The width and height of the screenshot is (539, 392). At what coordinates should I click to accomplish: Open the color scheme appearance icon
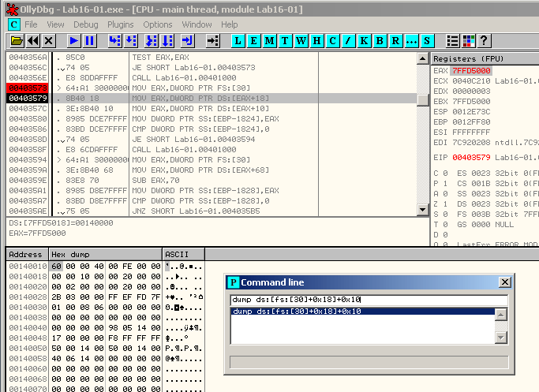pyautogui.click(x=469, y=40)
